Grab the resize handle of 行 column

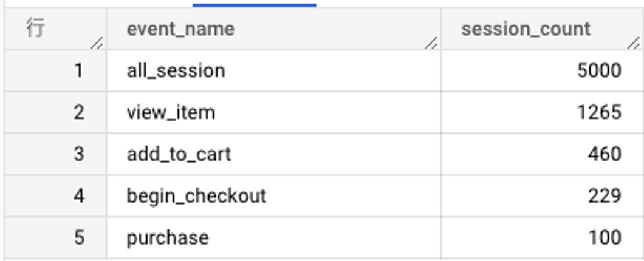click(97, 42)
